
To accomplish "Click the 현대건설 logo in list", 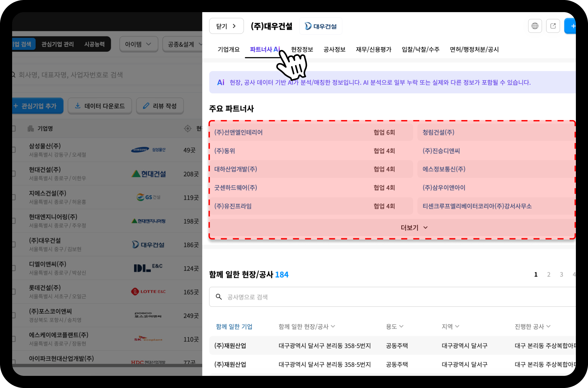I will coord(149,174).
